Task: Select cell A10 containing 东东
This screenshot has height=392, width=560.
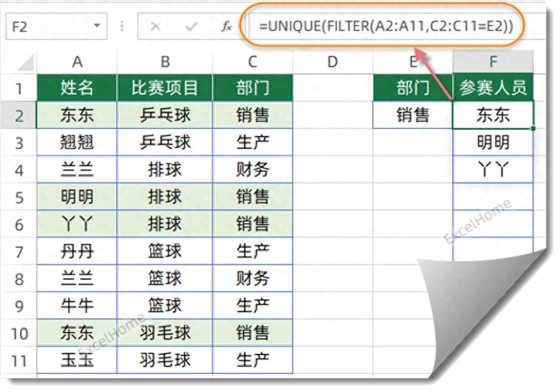Action: 77,332
